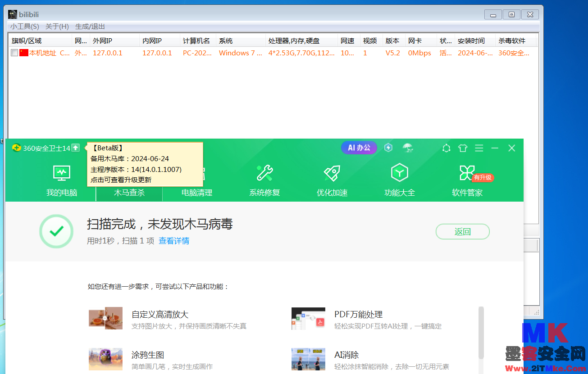Screen dimensions: 588x374
Task: Click the V5.2 version cell
Action: tap(392, 53)
